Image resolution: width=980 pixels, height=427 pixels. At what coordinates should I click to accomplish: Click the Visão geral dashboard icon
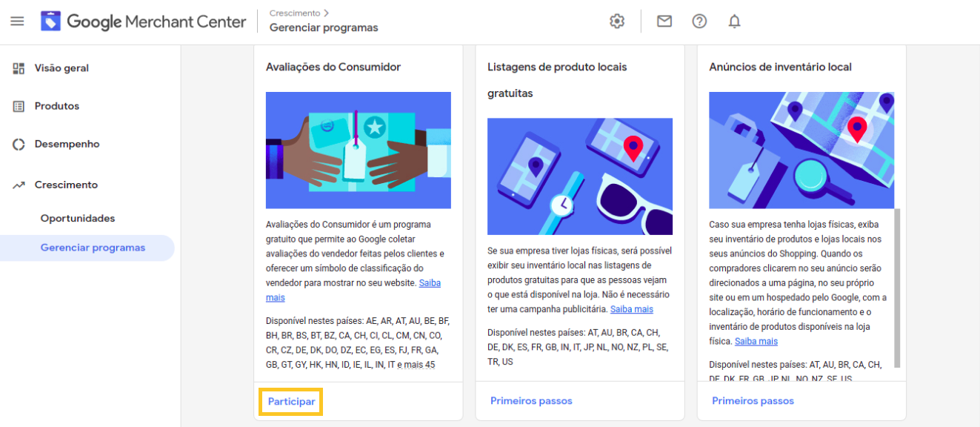click(19, 68)
